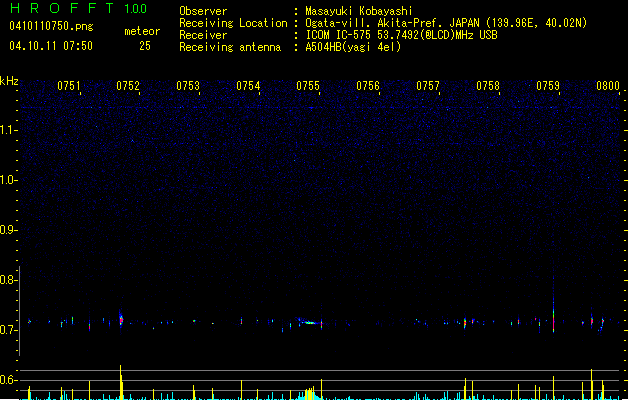Click the 0755 time marker

point(308,86)
